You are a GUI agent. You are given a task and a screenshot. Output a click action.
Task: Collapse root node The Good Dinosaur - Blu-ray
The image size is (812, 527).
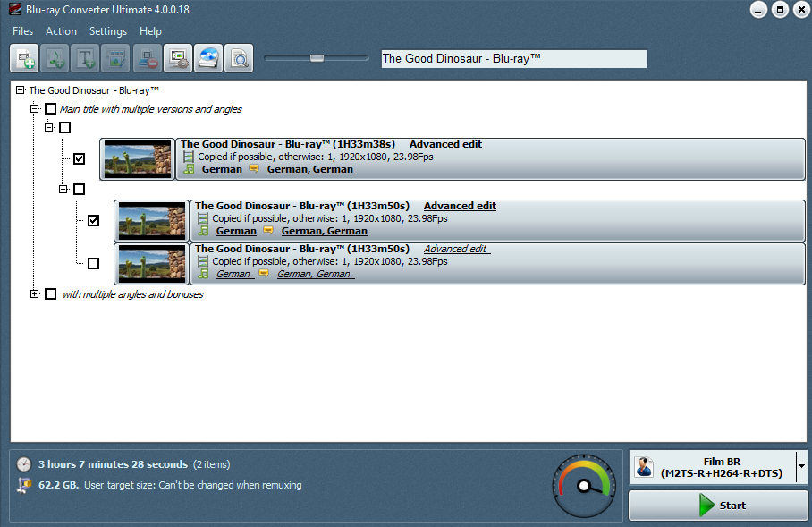21,90
